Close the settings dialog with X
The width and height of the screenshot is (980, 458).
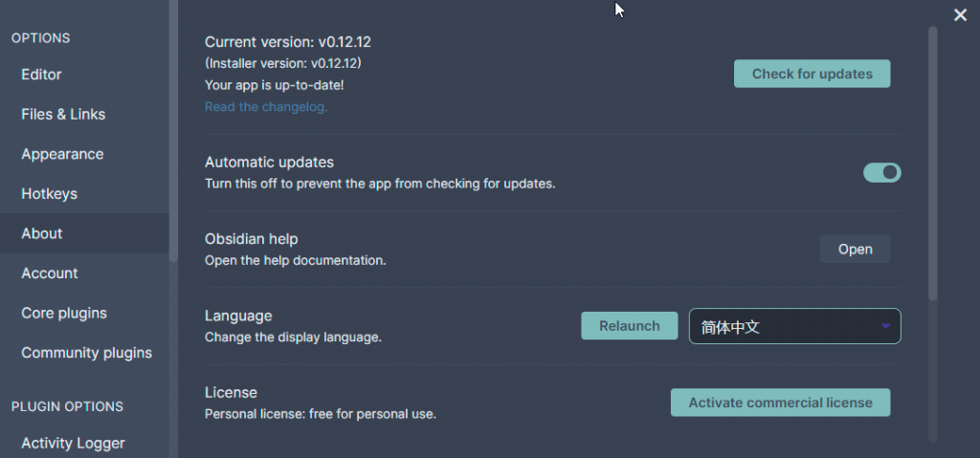click(x=960, y=14)
